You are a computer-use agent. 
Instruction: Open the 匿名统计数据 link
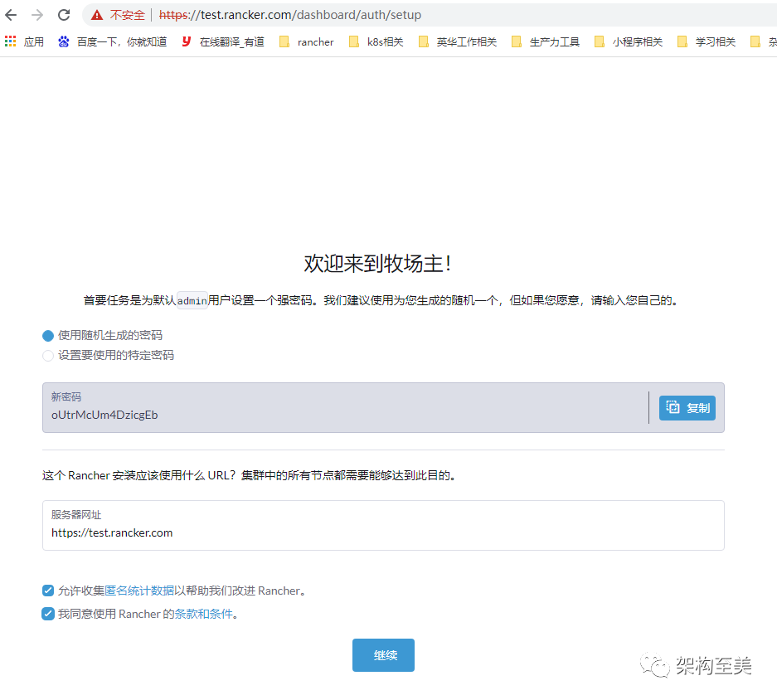pyautogui.click(x=139, y=591)
